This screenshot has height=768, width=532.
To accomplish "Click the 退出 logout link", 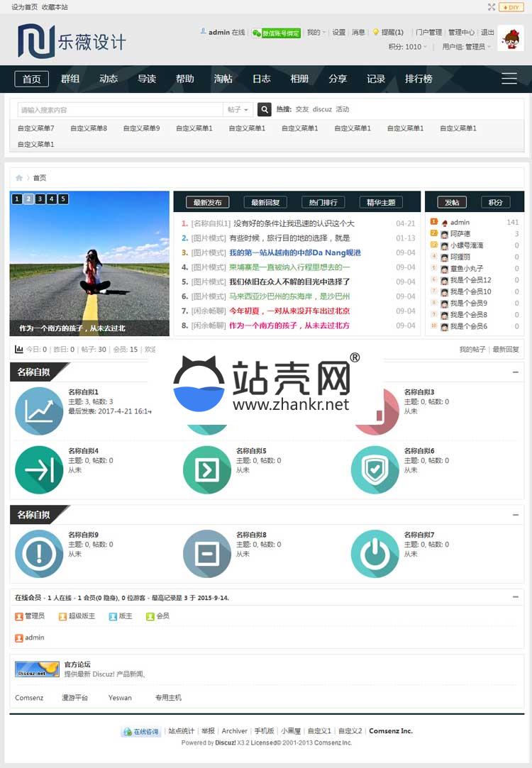I will click(487, 33).
